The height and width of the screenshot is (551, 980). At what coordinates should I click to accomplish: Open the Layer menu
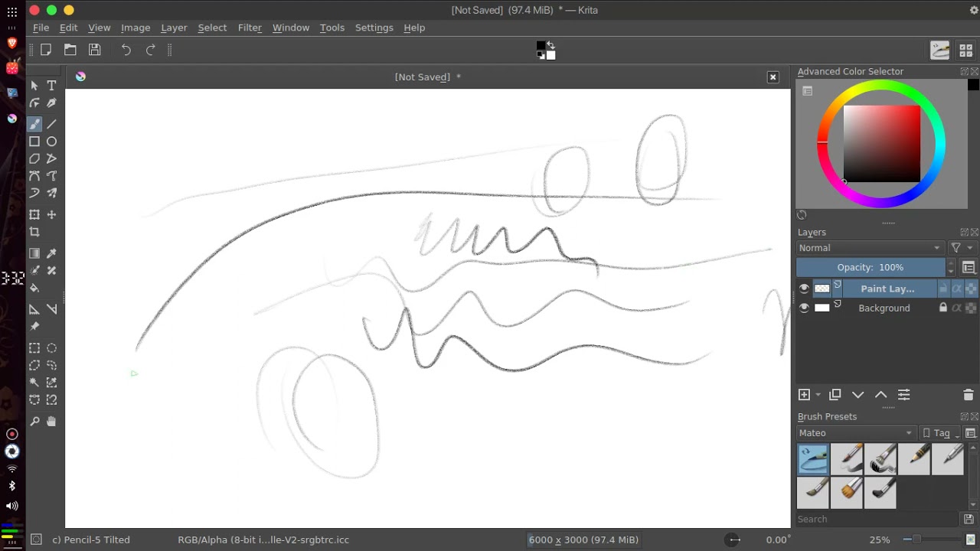pyautogui.click(x=174, y=28)
